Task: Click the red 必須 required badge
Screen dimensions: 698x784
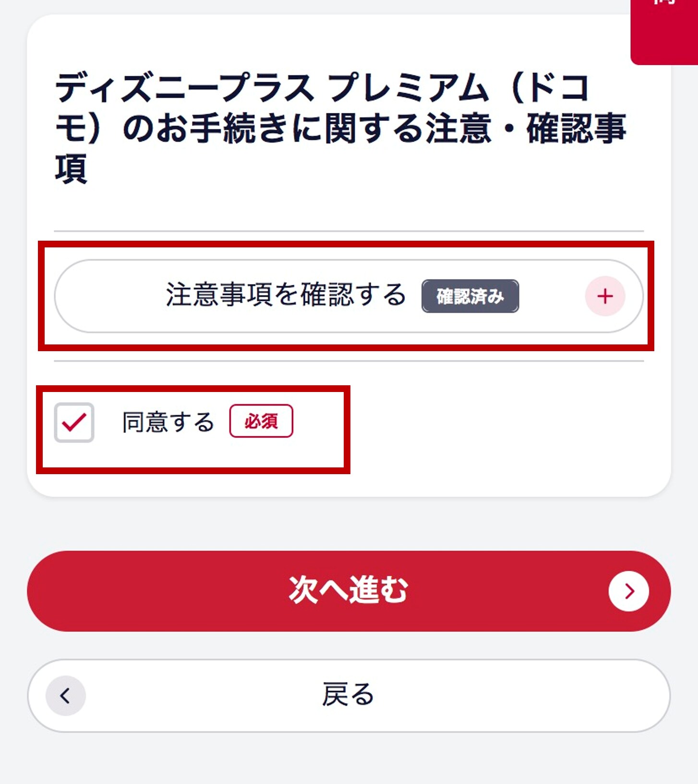Action: point(261,421)
